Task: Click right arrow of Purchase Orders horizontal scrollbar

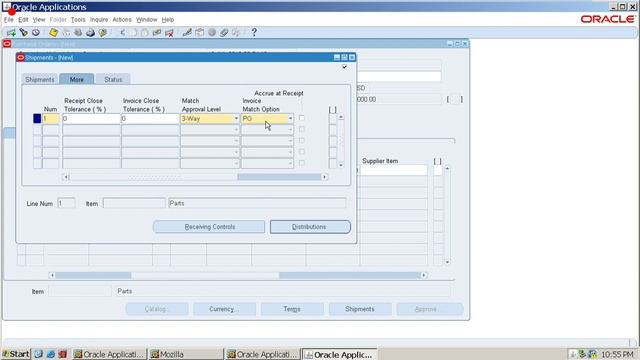Action: (x=424, y=276)
